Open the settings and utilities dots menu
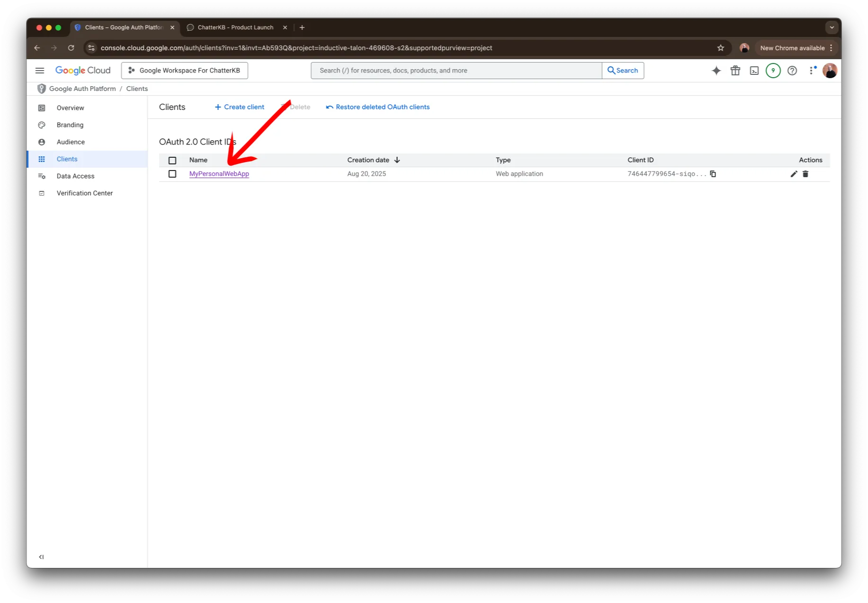Screen dimensions: 868x603 pos(812,71)
